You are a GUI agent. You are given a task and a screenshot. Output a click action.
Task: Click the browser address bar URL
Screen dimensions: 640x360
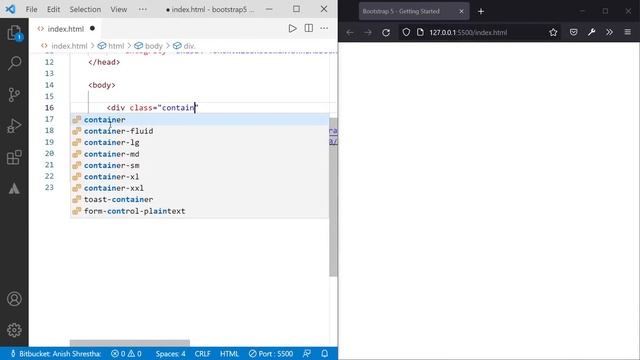468,32
